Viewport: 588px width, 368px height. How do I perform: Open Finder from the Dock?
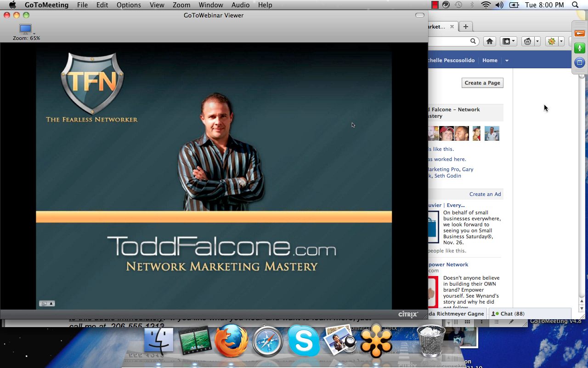(158, 341)
